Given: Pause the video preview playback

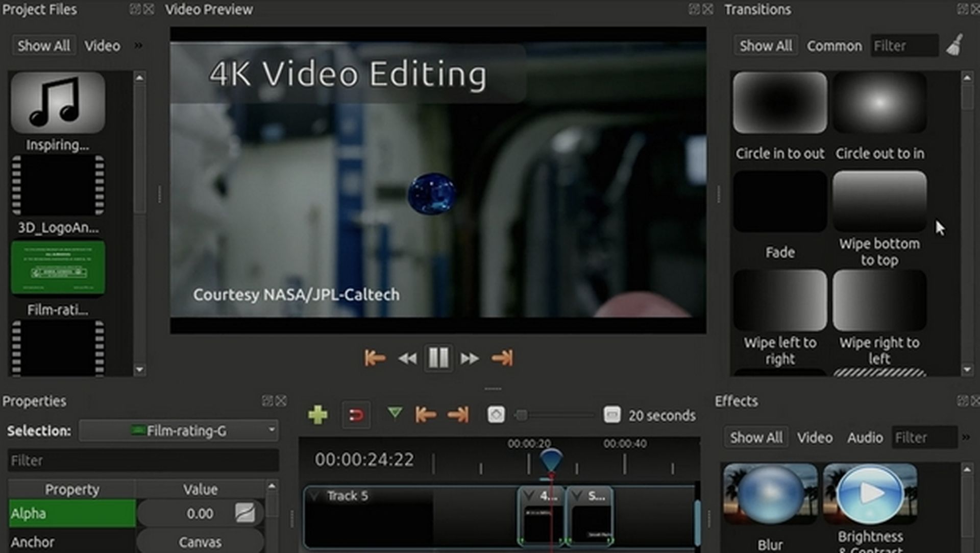Looking at the screenshot, I should (x=438, y=357).
